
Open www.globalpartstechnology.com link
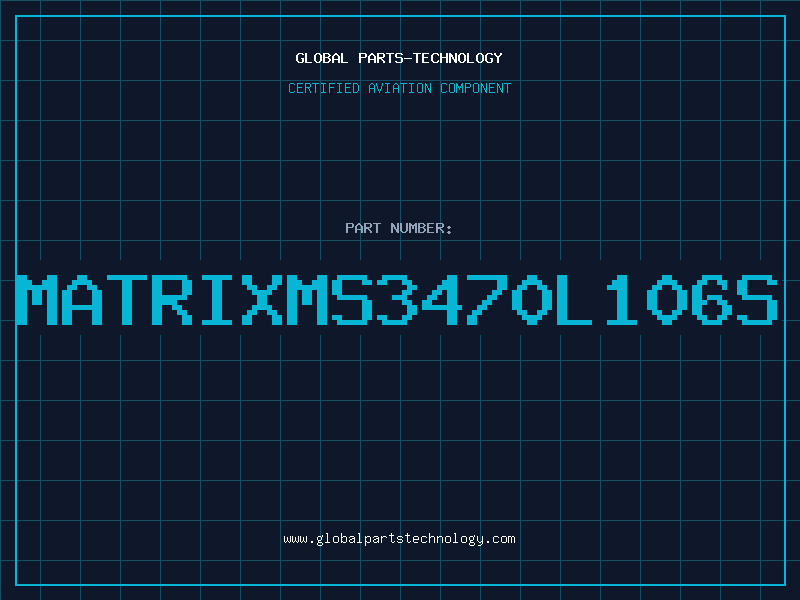tap(399, 539)
